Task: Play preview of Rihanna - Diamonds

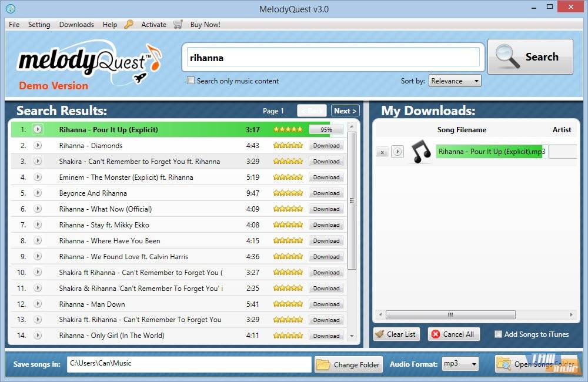Action: (x=38, y=145)
